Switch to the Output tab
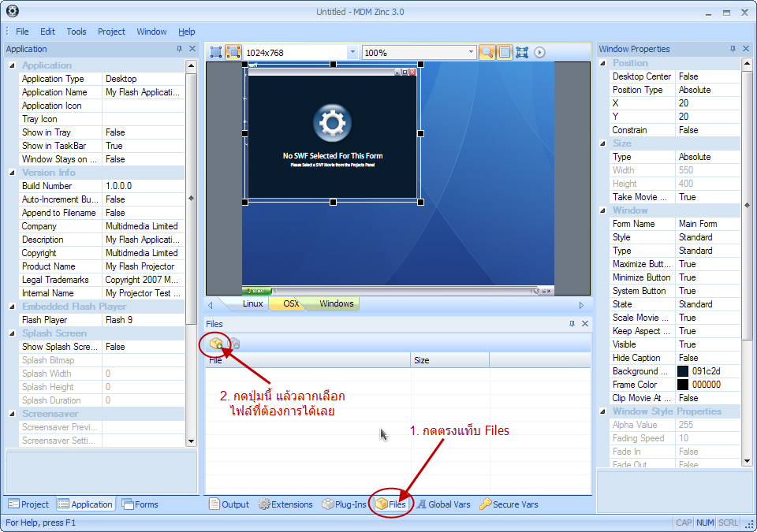The image size is (757, 532). tap(229, 504)
